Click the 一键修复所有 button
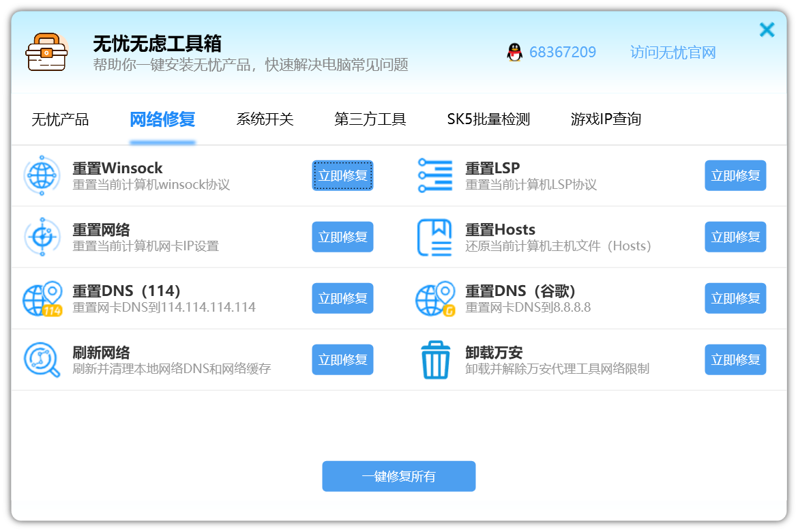The image size is (798, 532). 398,476
